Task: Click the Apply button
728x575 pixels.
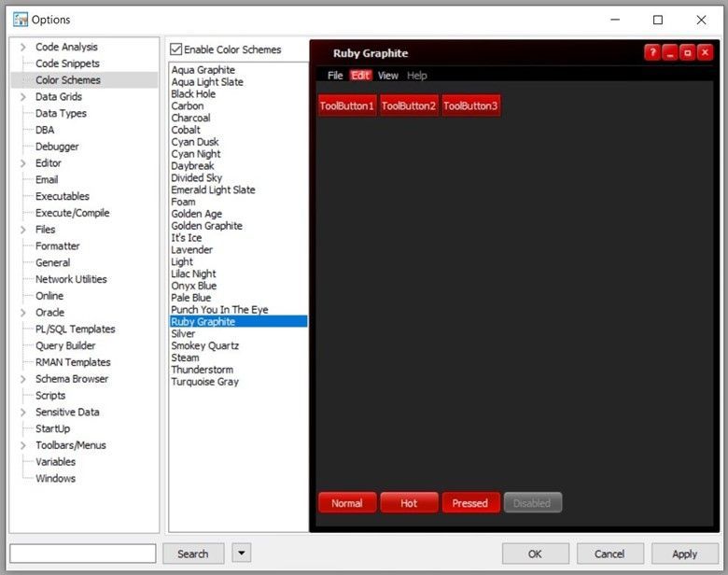Action: [x=684, y=554]
